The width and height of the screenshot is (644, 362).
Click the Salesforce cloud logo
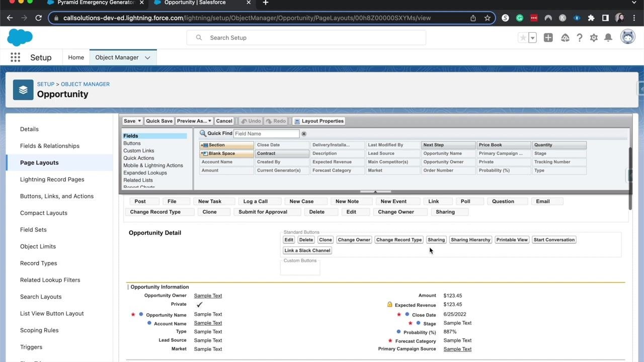[20, 38]
